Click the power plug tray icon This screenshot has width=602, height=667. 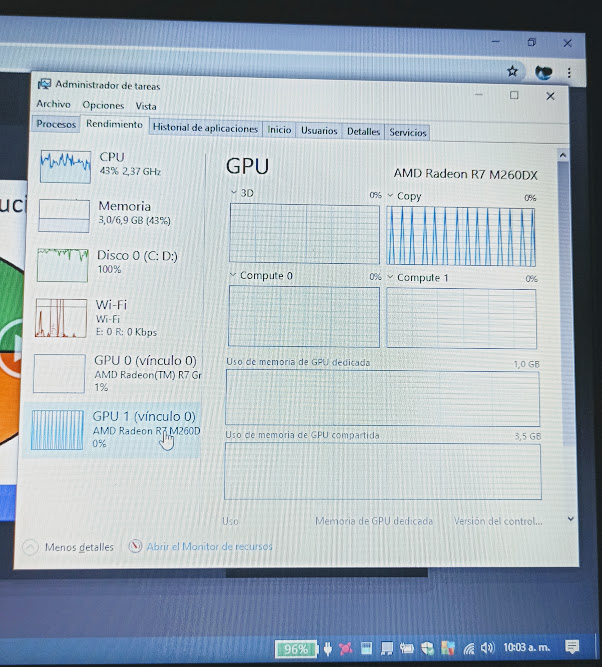328,649
